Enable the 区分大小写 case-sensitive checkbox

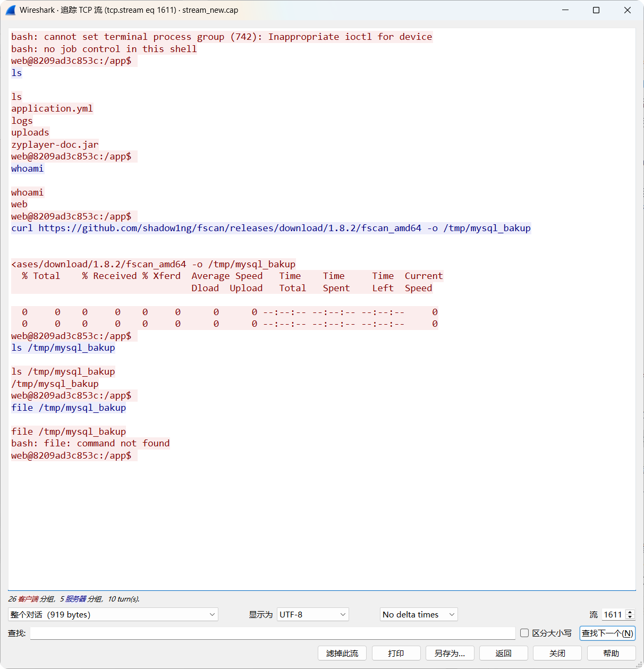[524, 633]
